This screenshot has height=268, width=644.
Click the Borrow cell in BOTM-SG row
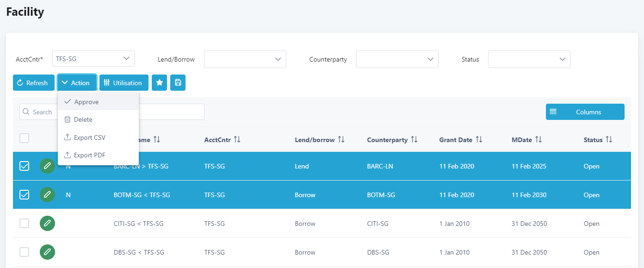point(305,195)
